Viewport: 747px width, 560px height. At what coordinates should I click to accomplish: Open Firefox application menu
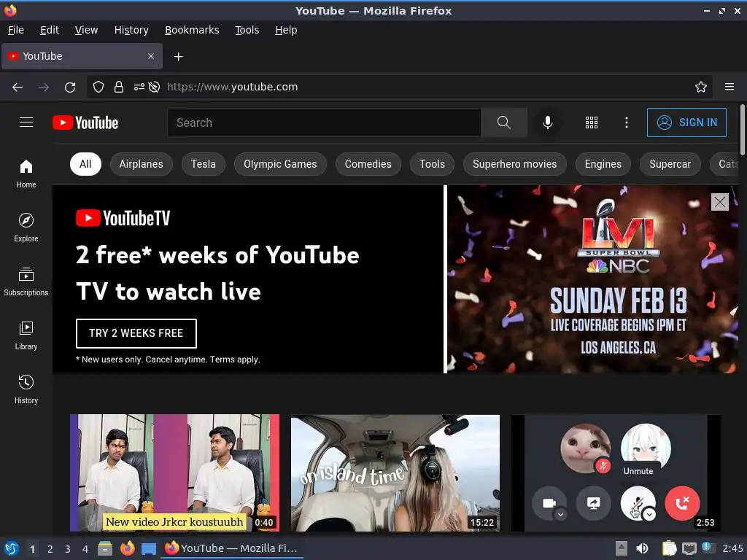point(729,87)
